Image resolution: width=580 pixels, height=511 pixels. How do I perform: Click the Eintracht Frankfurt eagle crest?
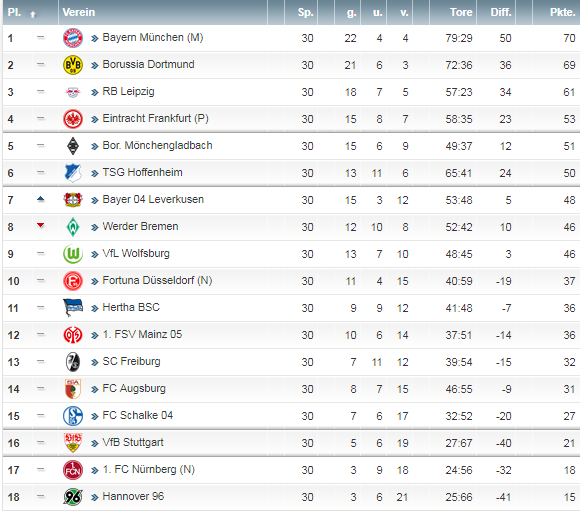coord(73,119)
